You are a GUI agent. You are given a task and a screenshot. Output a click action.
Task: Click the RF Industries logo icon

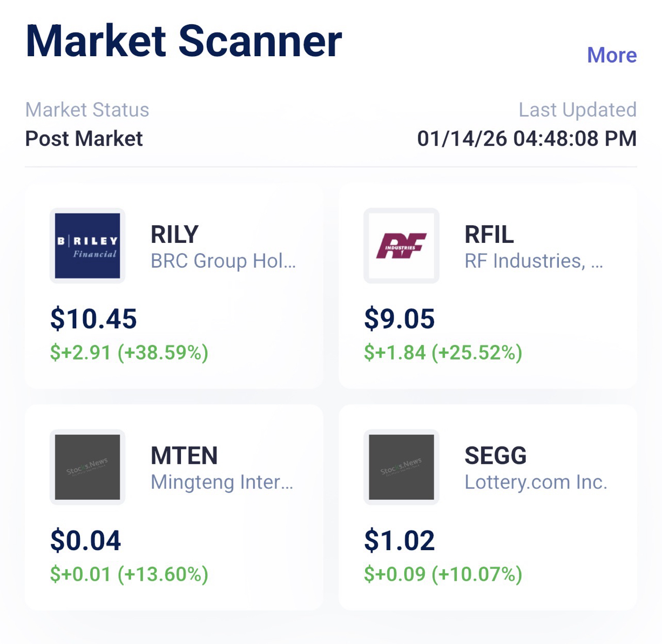click(401, 246)
